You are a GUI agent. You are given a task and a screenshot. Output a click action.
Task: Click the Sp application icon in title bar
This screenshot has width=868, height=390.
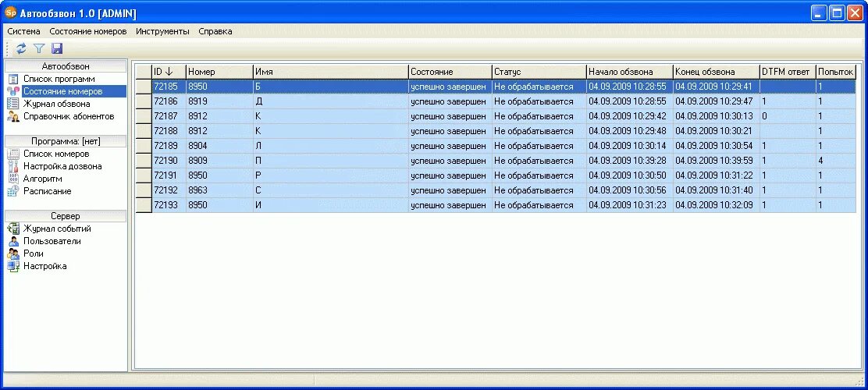click(x=10, y=12)
